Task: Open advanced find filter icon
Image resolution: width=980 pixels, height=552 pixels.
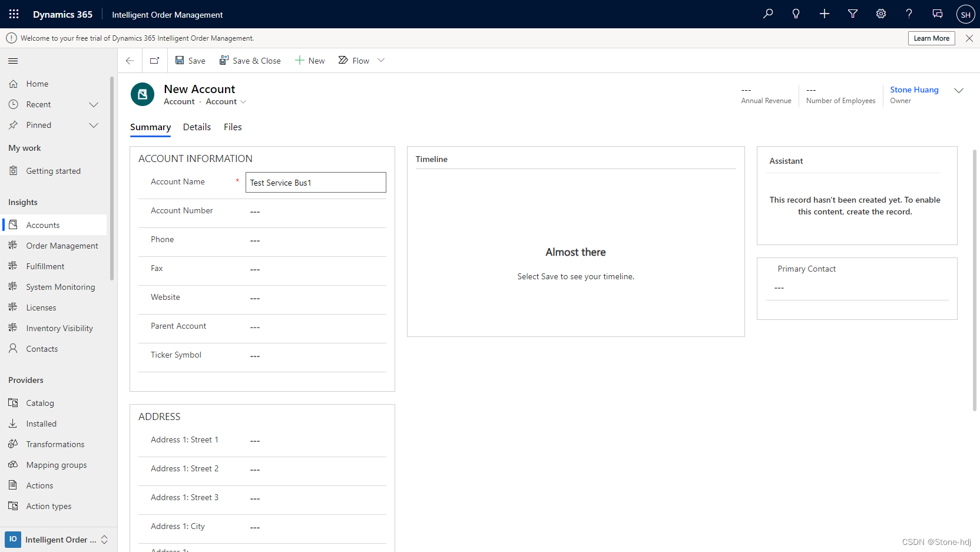Action: point(853,14)
